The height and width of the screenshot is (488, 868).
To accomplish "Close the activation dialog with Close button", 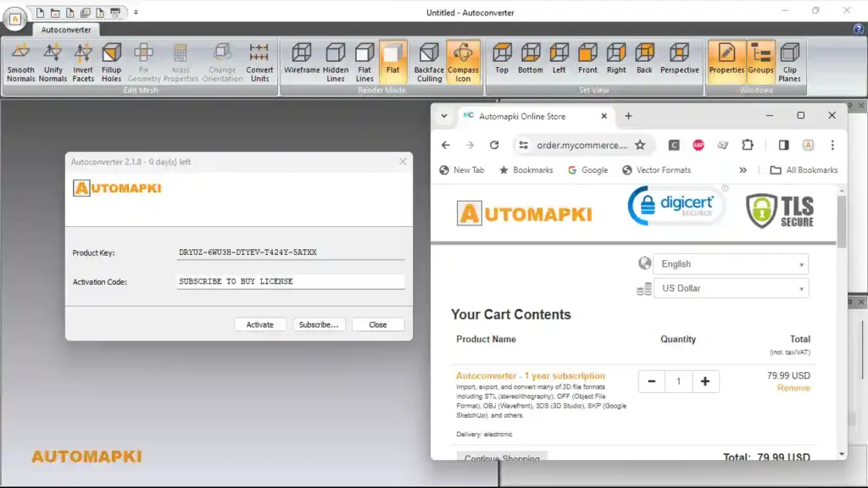I will tap(377, 324).
